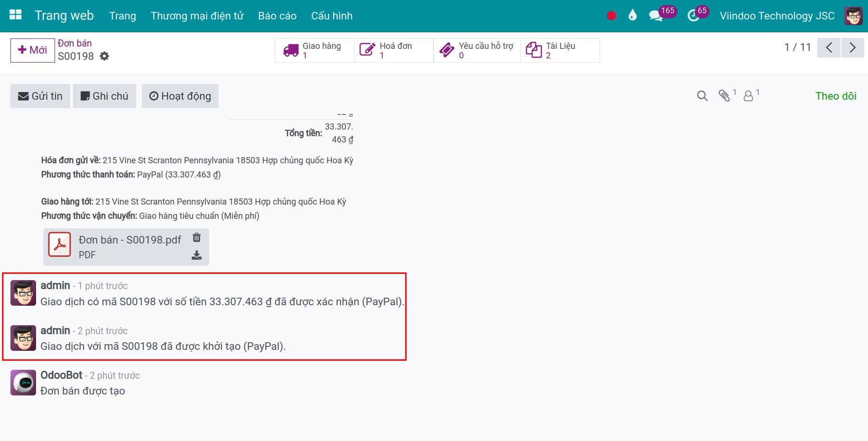Click 'Phương thức thanh toán' PayPal line

pyautogui.click(x=131, y=175)
